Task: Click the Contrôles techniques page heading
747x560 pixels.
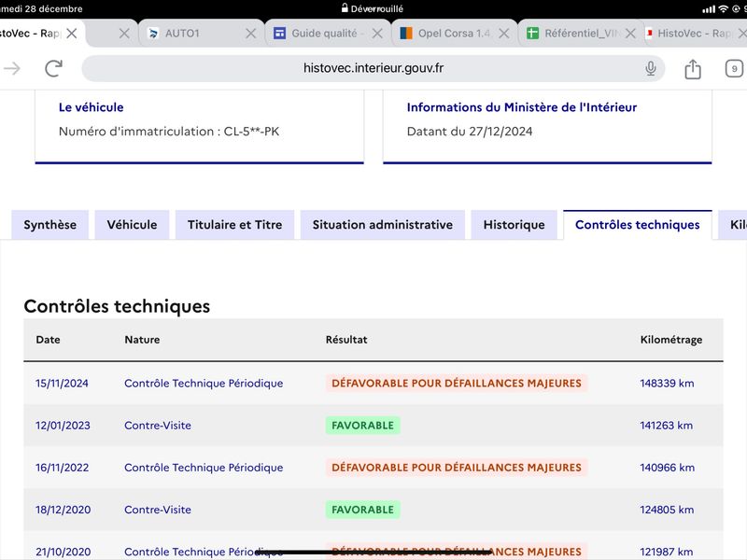Action: click(117, 306)
